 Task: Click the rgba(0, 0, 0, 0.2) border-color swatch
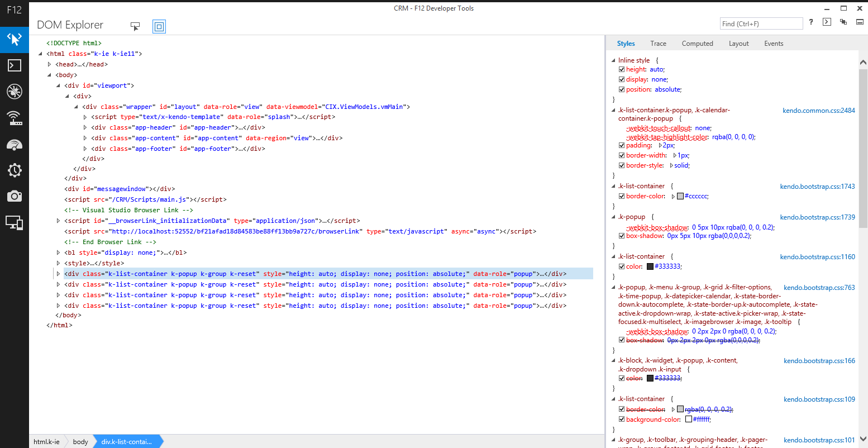tap(680, 409)
